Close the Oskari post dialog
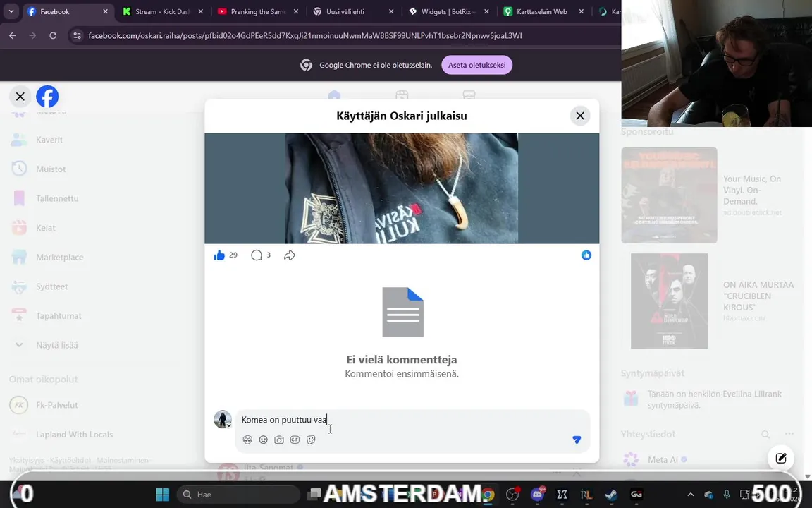The width and height of the screenshot is (812, 508). click(580, 116)
